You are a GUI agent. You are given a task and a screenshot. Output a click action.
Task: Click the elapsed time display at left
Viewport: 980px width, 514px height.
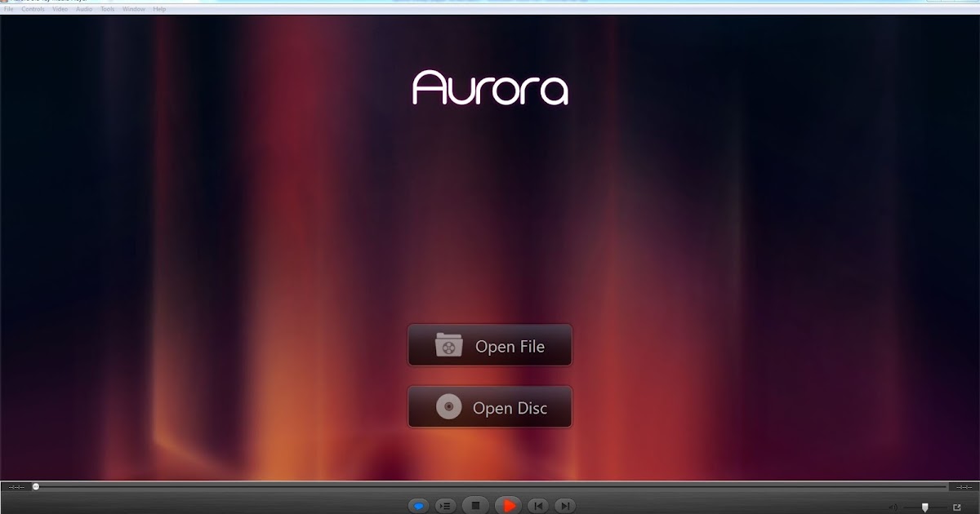(x=16, y=487)
